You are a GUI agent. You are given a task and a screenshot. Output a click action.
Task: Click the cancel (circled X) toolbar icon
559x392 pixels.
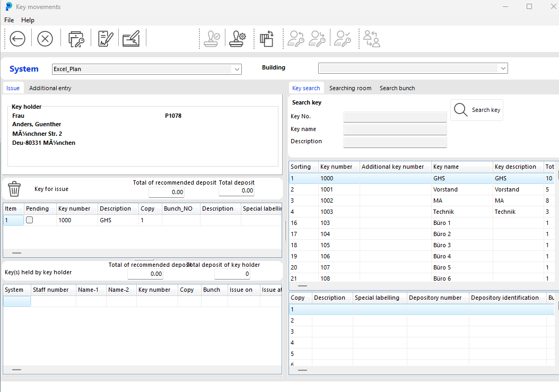tap(45, 39)
